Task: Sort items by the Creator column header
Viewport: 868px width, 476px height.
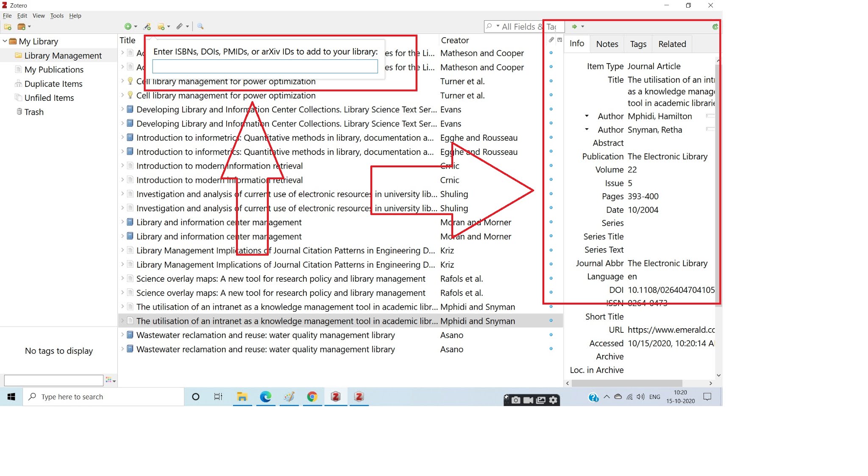Action: coord(455,40)
